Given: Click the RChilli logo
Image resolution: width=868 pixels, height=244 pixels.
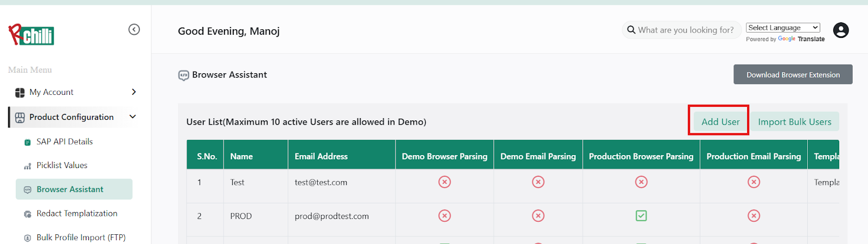Looking at the screenshot, I should tap(31, 35).
